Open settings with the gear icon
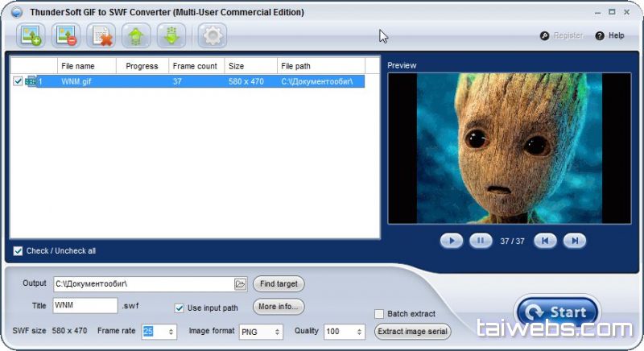Screen dimensions: 644x351 point(213,35)
